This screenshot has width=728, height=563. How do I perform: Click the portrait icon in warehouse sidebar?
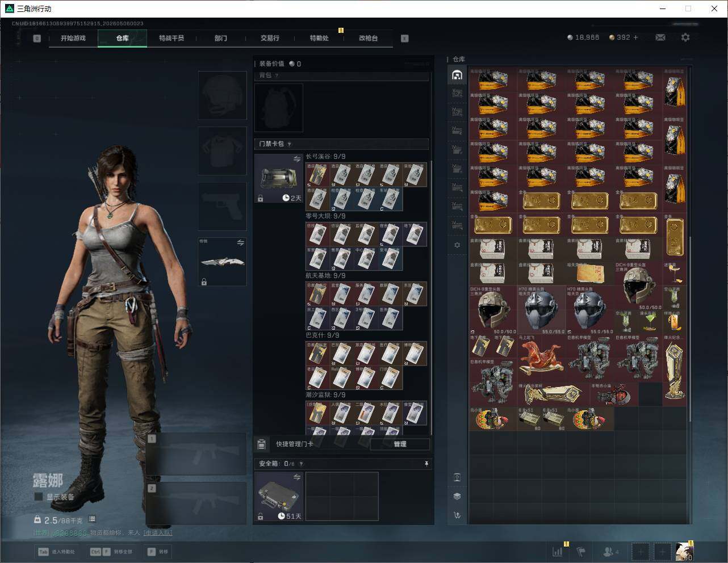pyautogui.click(x=457, y=477)
